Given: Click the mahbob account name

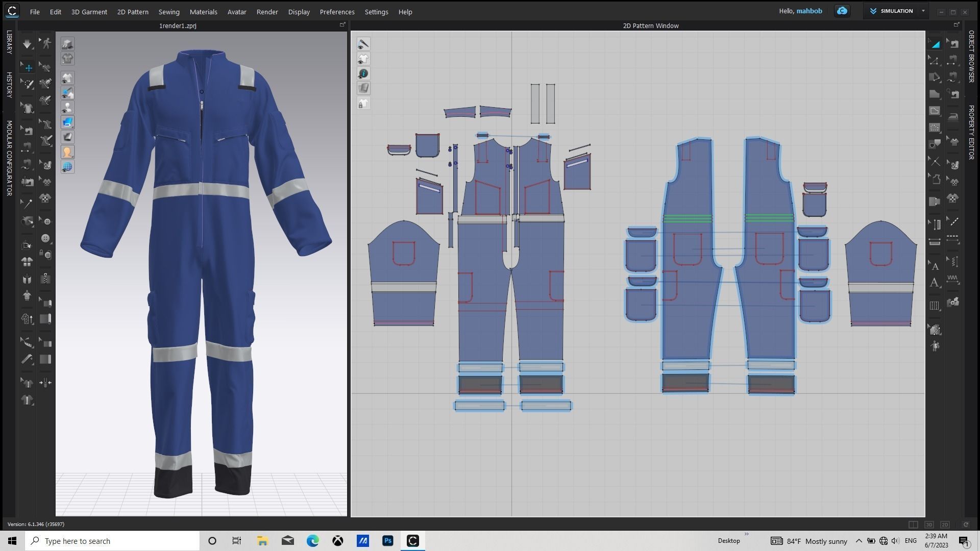Looking at the screenshot, I should click(810, 11).
